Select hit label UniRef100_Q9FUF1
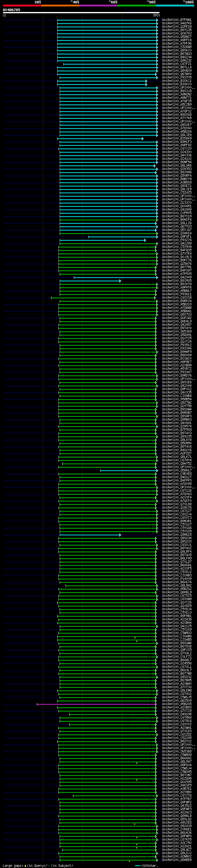197x868 pixels. pyautogui.click(x=176, y=237)
